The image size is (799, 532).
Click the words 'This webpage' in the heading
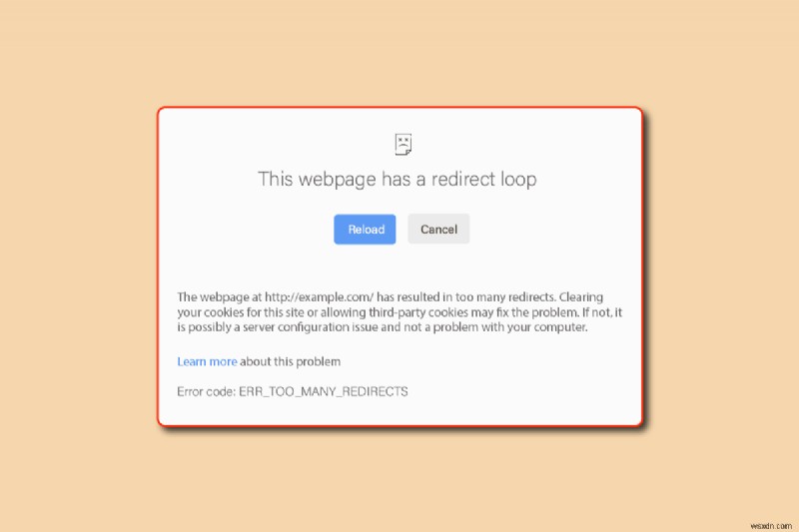pyautogui.click(x=317, y=180)
